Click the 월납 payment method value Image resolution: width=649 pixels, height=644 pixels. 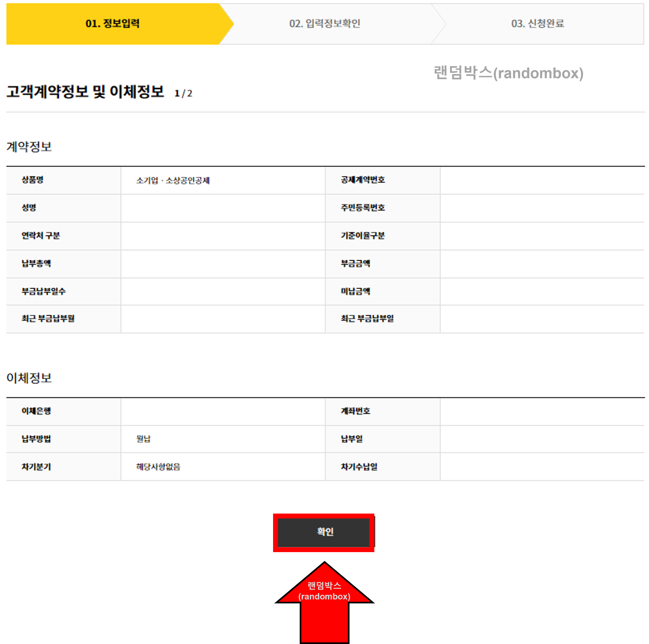143,439
